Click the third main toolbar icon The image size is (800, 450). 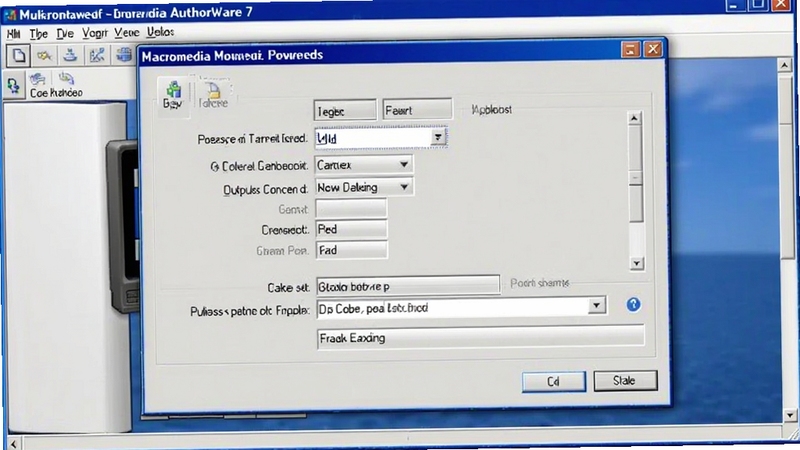click(70, 55)
